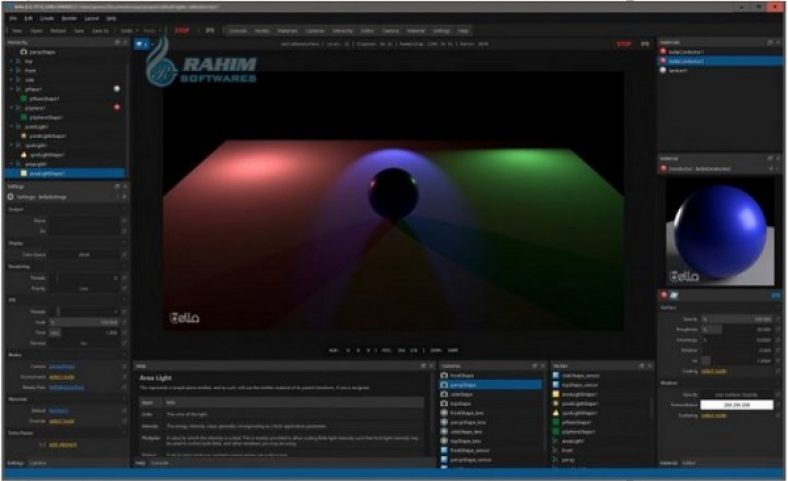Open the Edit menu
788x481 pixels.
pyautogui.click(x=29, y=18)
